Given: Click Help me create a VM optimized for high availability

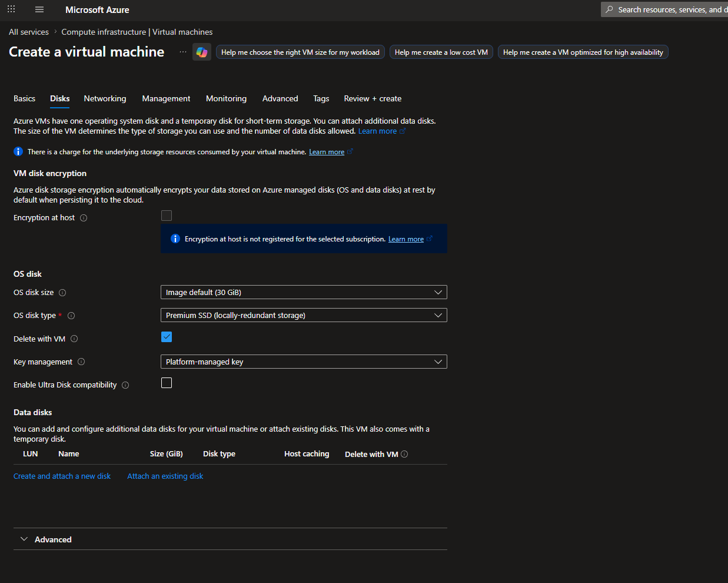Looking at the screenshot, I should tap(583, 52).
